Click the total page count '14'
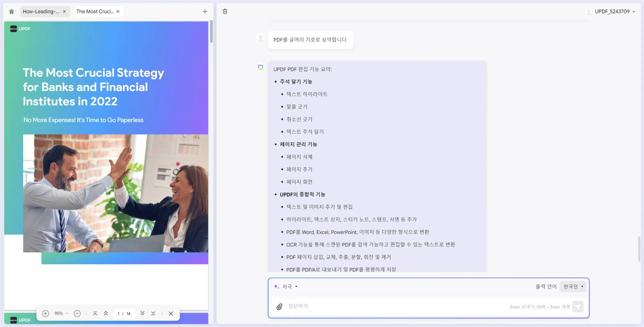Image resolution: width=644 pixels, height=327 pixels. click(x=128, y=314)
